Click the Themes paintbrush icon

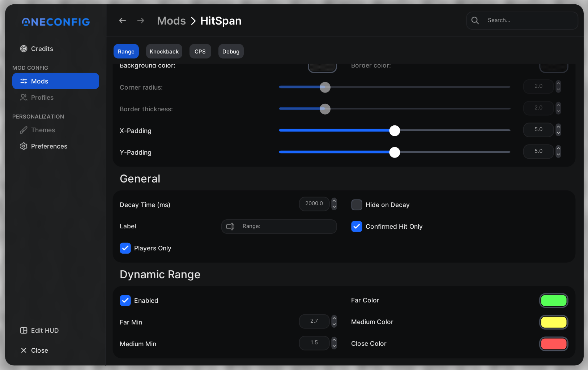click(x=24, y=130)
